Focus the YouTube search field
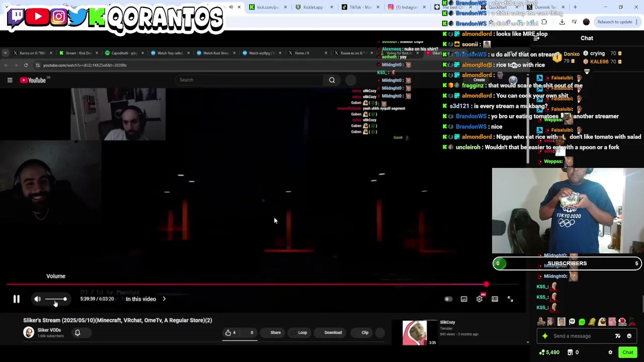 [249, 80]
